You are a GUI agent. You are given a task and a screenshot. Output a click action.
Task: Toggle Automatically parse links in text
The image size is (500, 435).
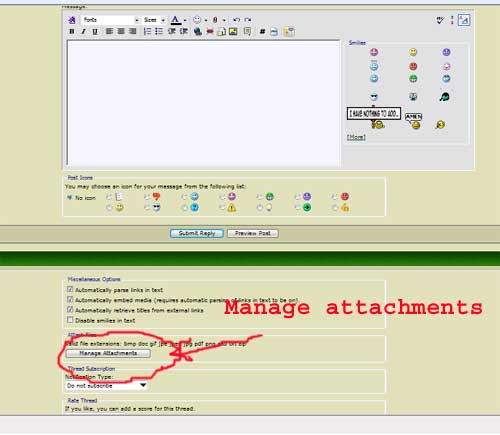70,289
